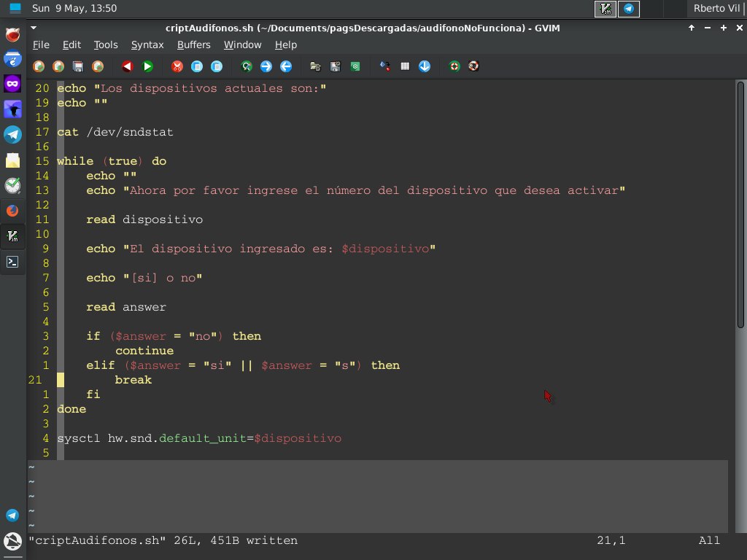Click the Print icon in toolbar

click(98, 66)
